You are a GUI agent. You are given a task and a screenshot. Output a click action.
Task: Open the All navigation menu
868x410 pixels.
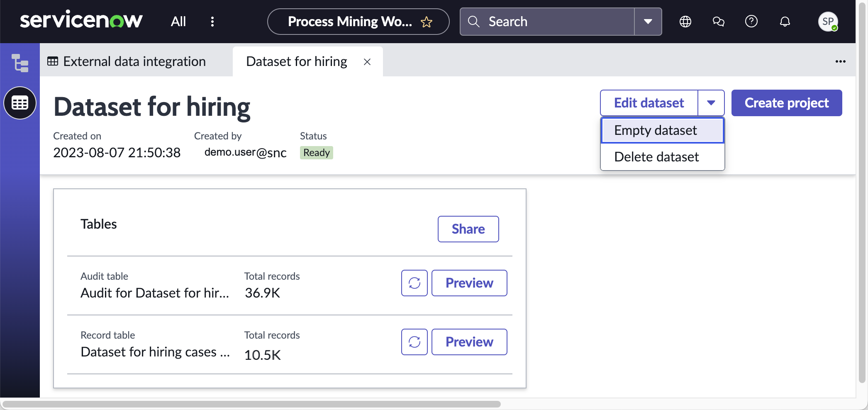(x=178, y=22)
